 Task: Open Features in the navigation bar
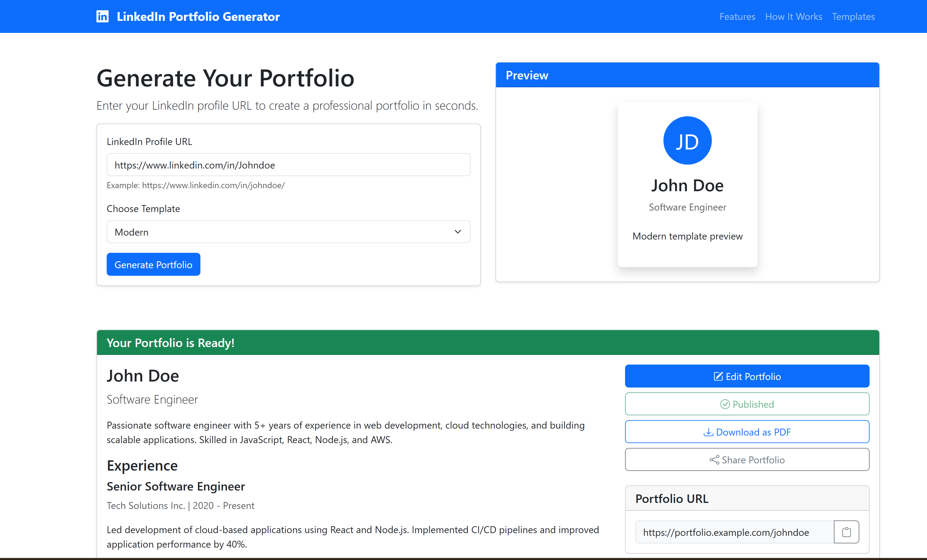point(737,17)
